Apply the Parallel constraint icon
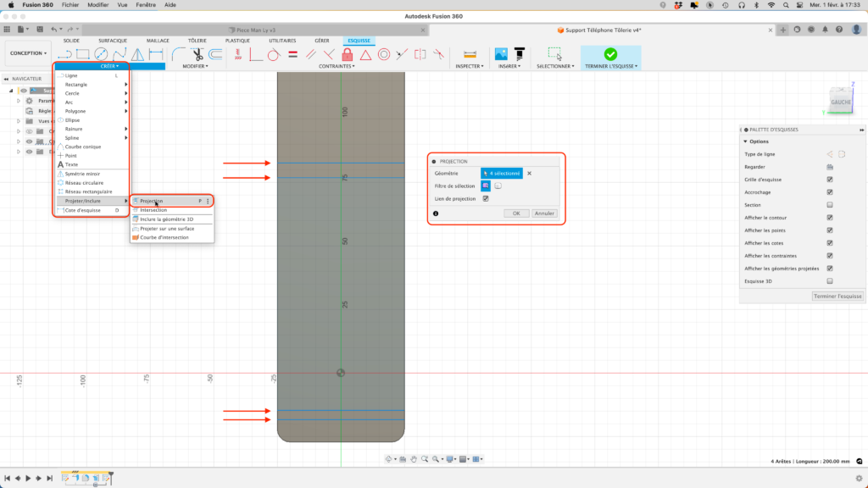Viewport: 868px width, 488px height. [x=311, y=54]
